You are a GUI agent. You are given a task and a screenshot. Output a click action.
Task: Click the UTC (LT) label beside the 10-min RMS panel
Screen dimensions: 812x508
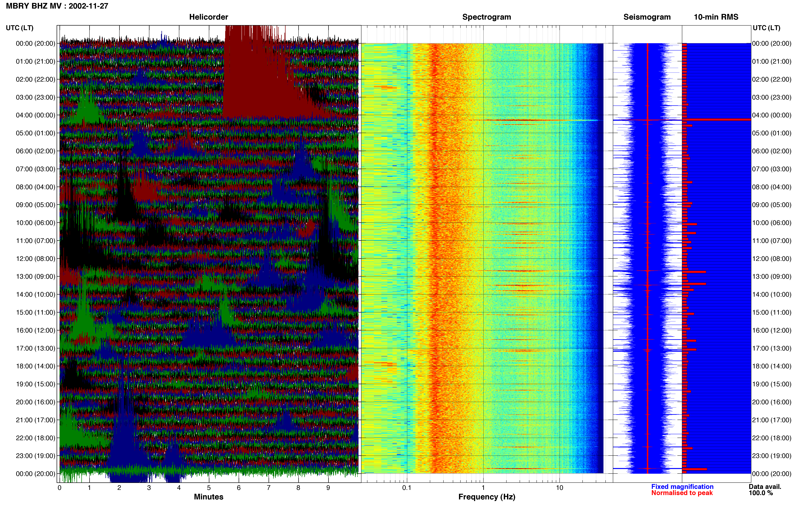(x=766, y=28)
